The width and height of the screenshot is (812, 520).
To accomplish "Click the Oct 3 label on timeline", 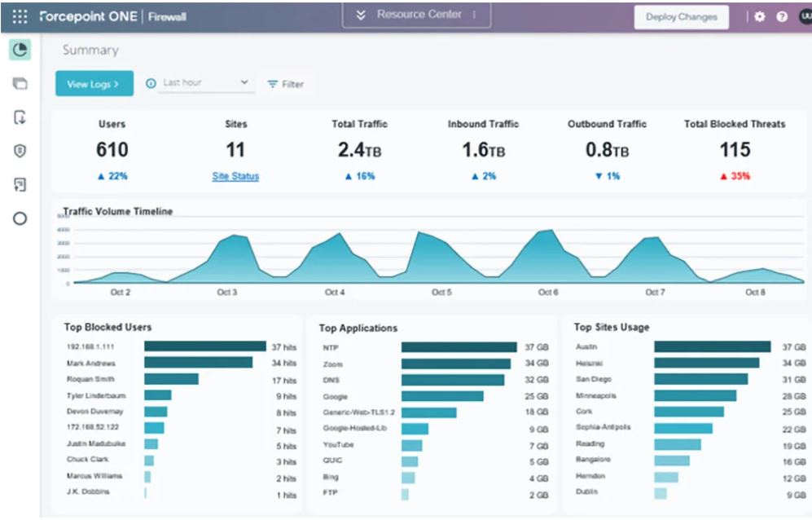I will 226,293.
